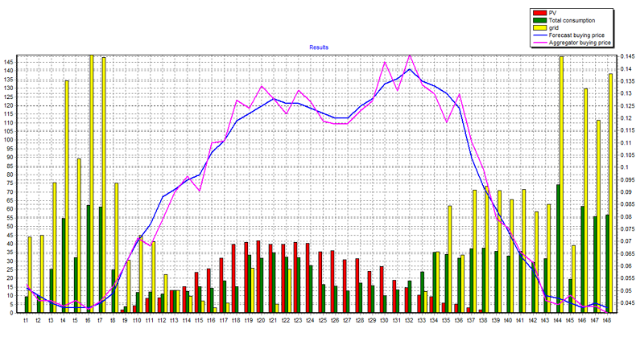Viewport: 644px width, 341px height.
Task: Click the magenta Aggregator buying price legend line
Action: [539, 42]
